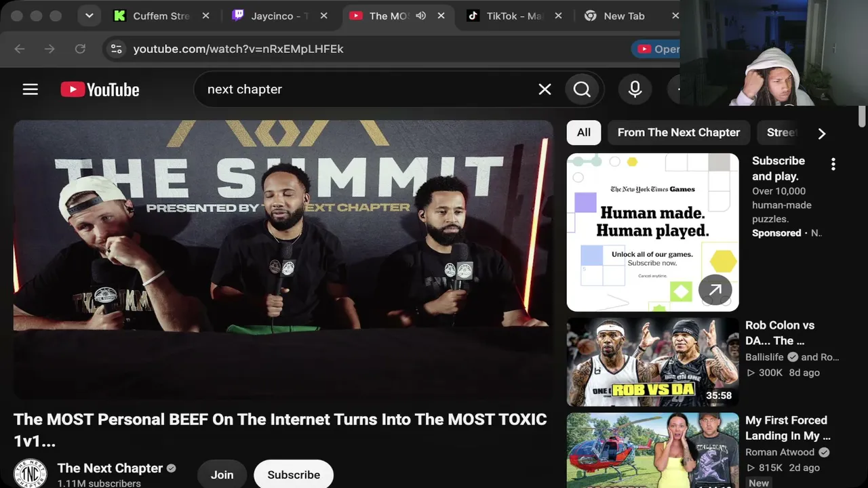Visit the Roman Atwood channel

point(780,452)
